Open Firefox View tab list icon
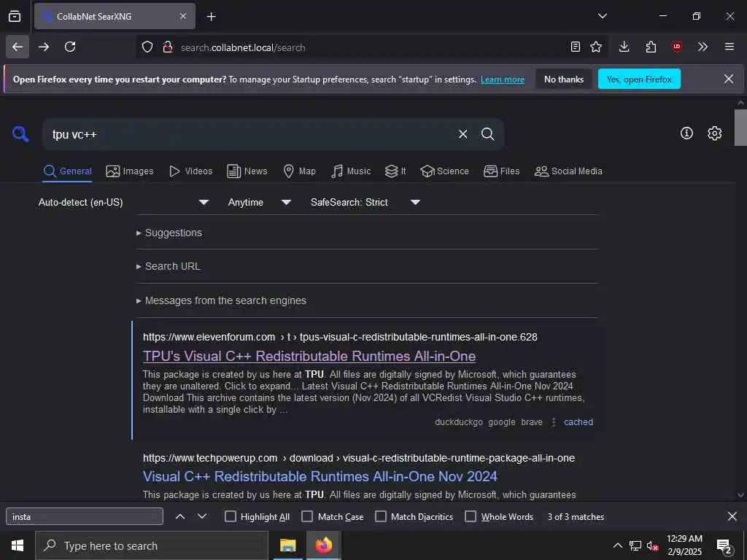Viewport: 747px width, 560px height. tap(15, 16)
